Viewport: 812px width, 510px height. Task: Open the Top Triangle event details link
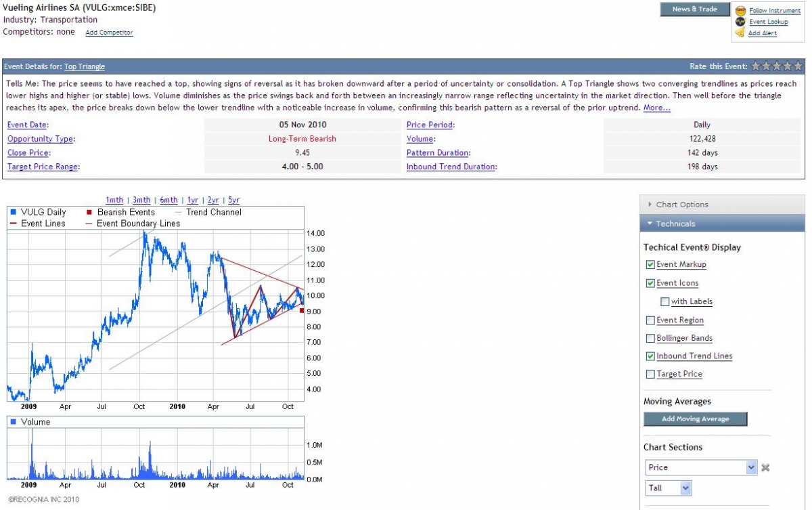pyautogui.click(x=85, y=67)
